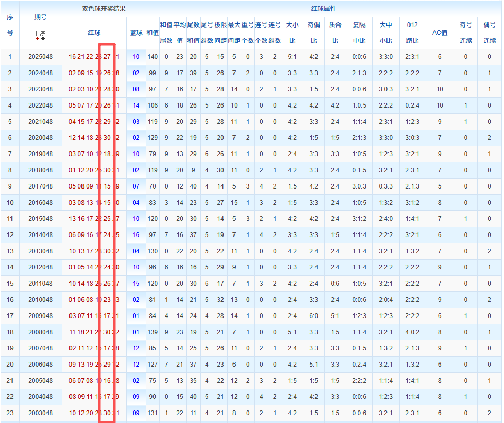Click the 大小比 column header

click(292, 32)
